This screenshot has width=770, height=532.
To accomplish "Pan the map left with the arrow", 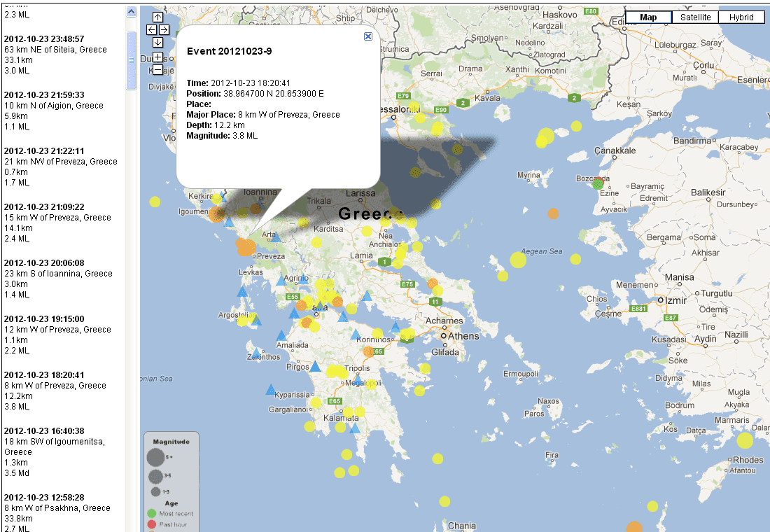I will click(x=151, y=30).
